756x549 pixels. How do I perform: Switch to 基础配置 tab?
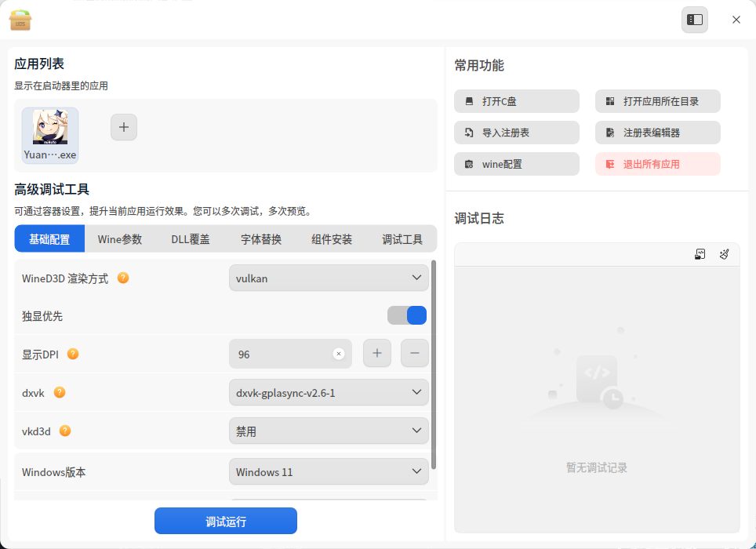(x=49, y=238)
